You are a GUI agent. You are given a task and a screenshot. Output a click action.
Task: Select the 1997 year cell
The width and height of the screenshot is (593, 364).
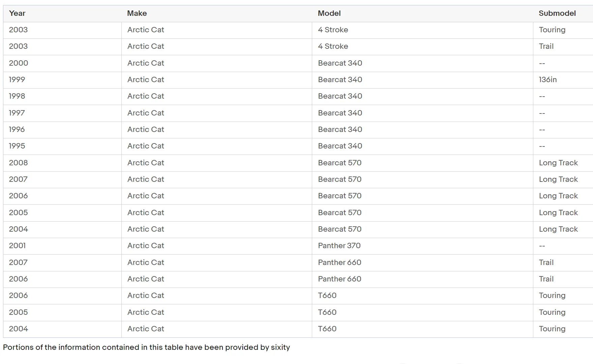tap(17, 113)
